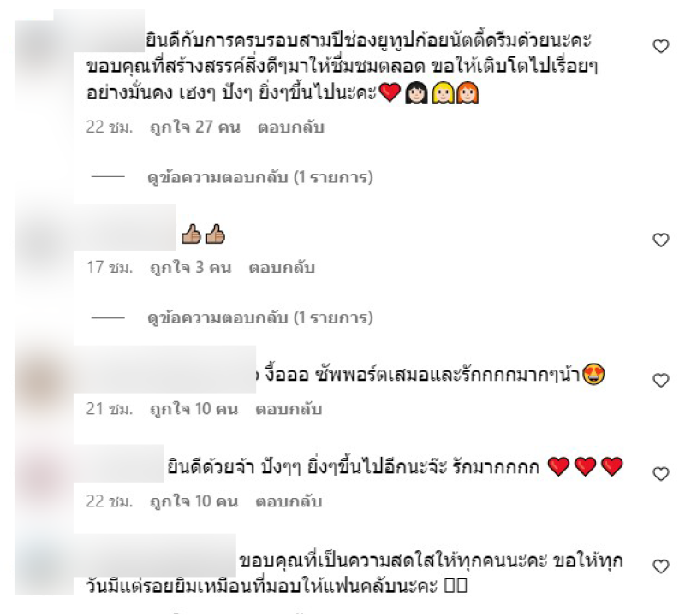
Task: View who liked: ถูกใจ 3 คน
Action: (190, 268)
